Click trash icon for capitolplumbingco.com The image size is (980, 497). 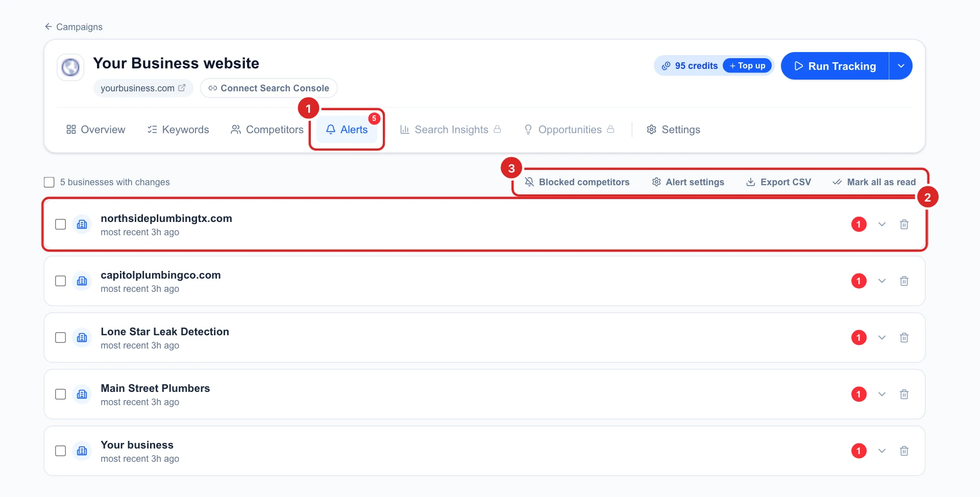[x=904, y=281]
